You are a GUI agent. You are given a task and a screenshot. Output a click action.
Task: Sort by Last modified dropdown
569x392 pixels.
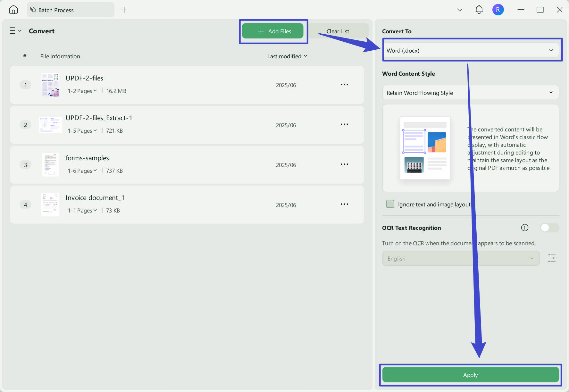tap(287, 56)
